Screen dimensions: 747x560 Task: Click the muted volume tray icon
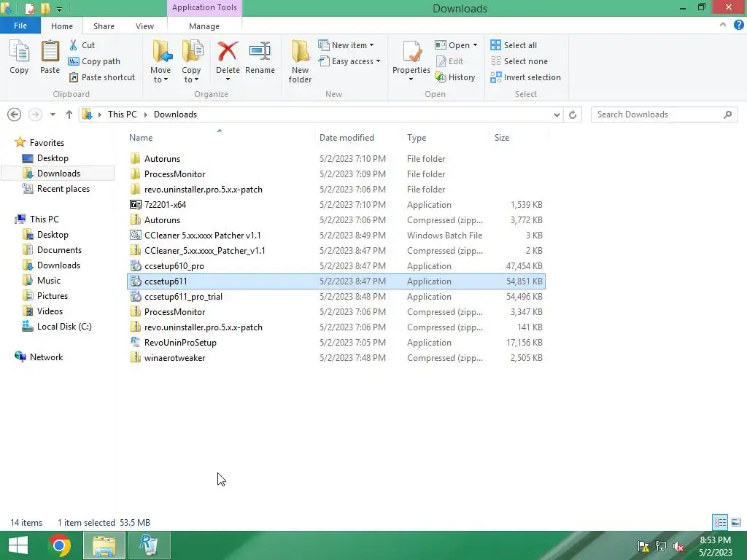pyautogui.click(x=678, y=546)
